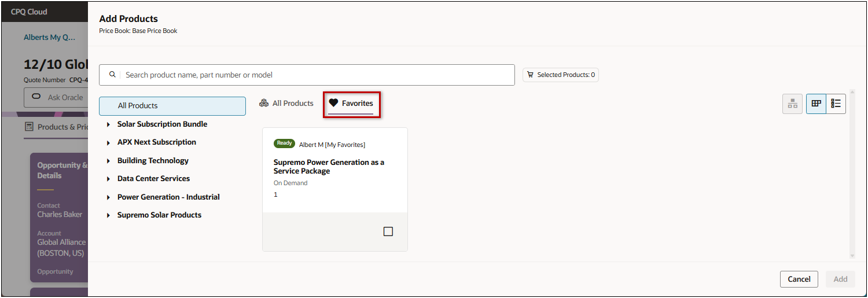Expand Supremo Solar Products category
The height and width of the screenshot is (298, 868).
pyautogui.click(x=108, y=215)
